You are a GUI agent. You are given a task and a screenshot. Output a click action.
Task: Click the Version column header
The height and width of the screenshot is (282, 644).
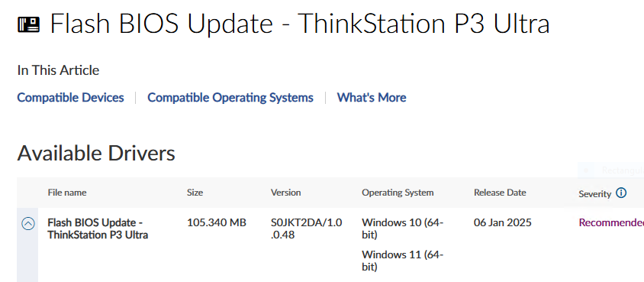(x=286, y=193)
